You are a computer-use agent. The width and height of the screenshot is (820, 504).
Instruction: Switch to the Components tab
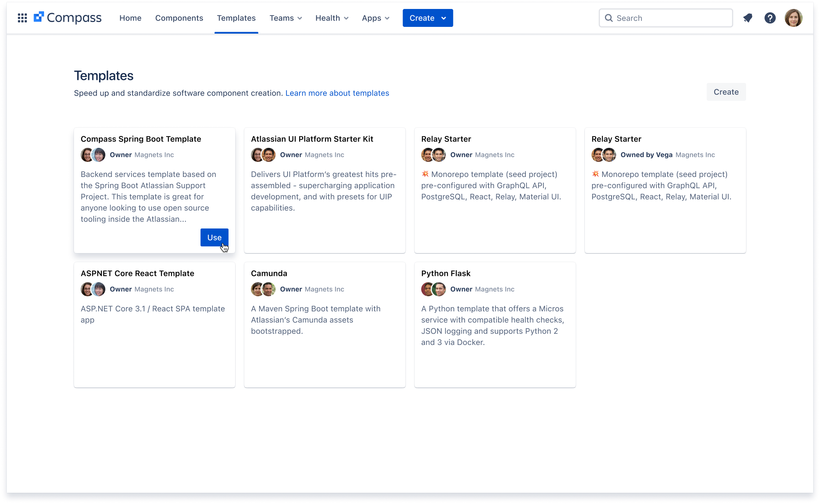[179, 18]
